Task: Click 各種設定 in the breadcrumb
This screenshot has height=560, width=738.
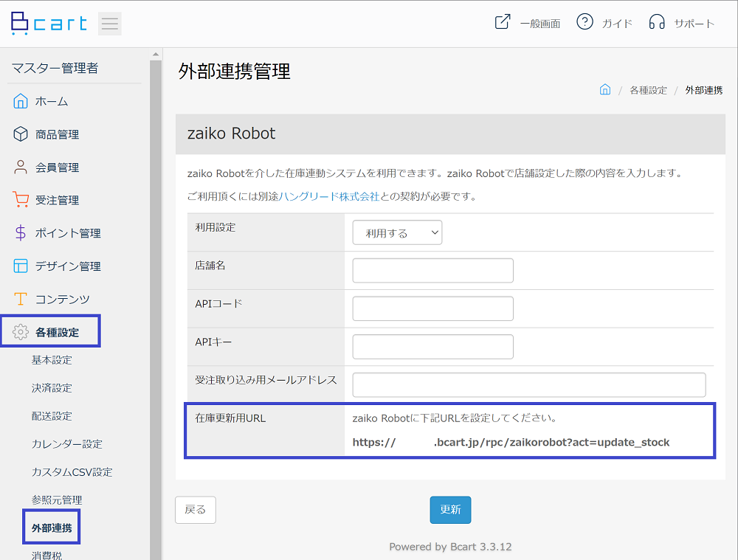Action: point(648,90)
